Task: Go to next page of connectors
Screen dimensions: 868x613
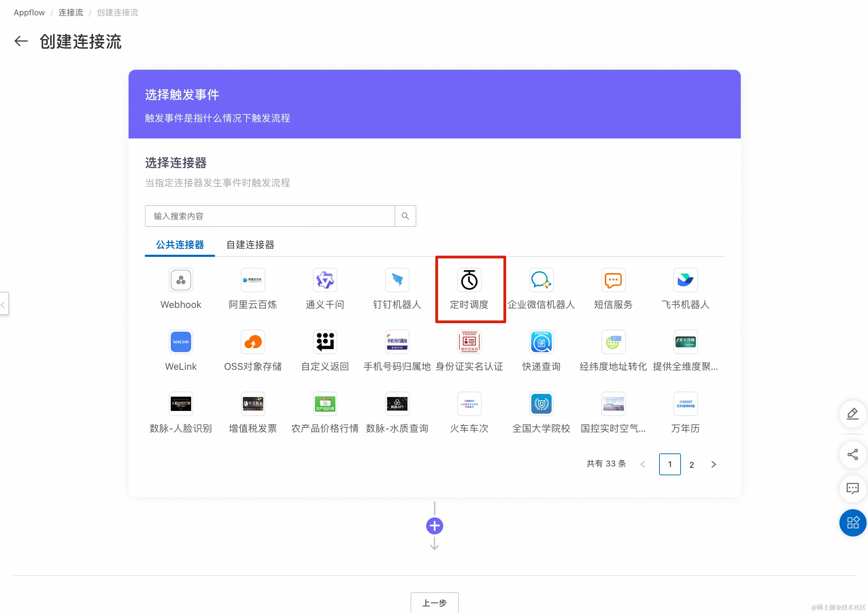Action: coord(713,464)
